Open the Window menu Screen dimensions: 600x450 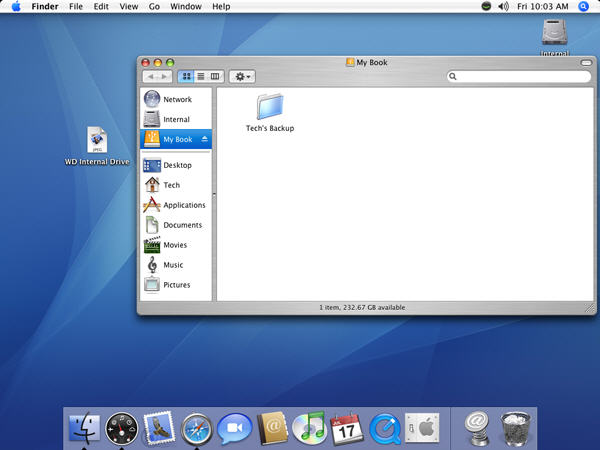point(186,7)
